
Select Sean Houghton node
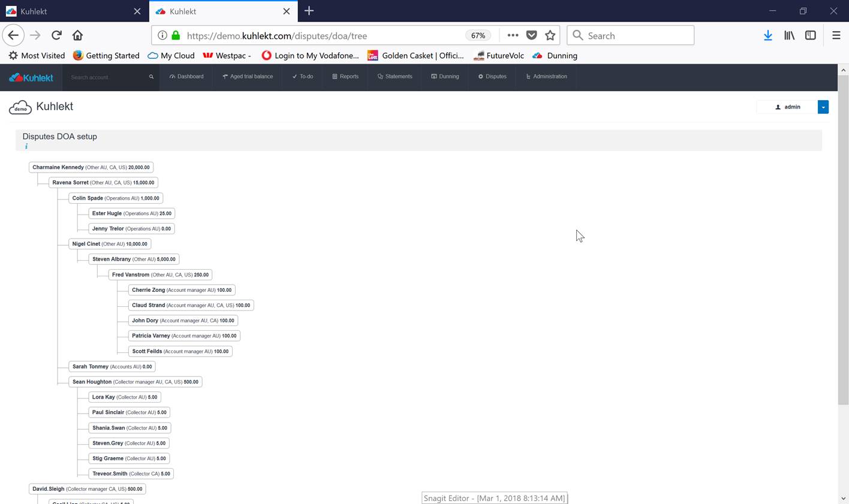pyautogui.click(x=136, y=382)
